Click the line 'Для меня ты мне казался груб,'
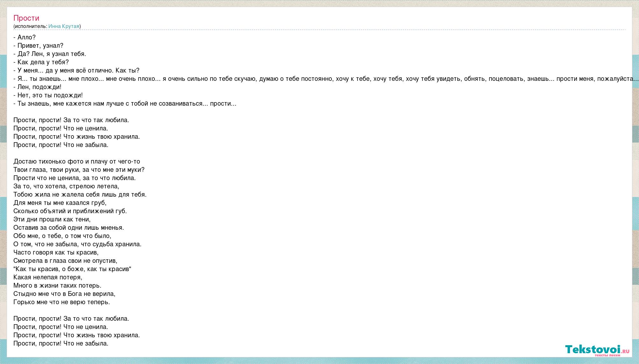Image resolution: width=639 pixels, height=364 pixels. click(60, 203)
